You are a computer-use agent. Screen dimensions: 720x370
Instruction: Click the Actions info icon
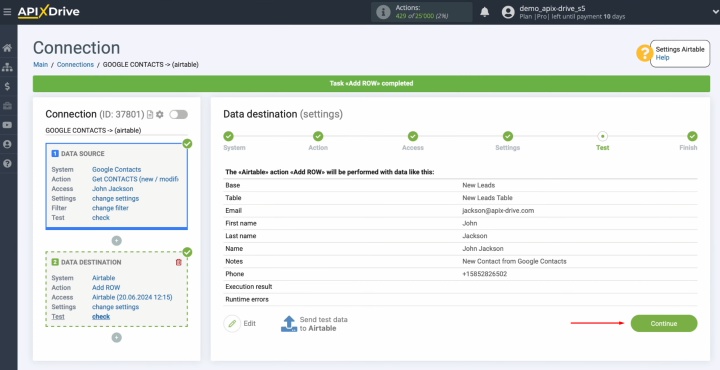point(383,12)
